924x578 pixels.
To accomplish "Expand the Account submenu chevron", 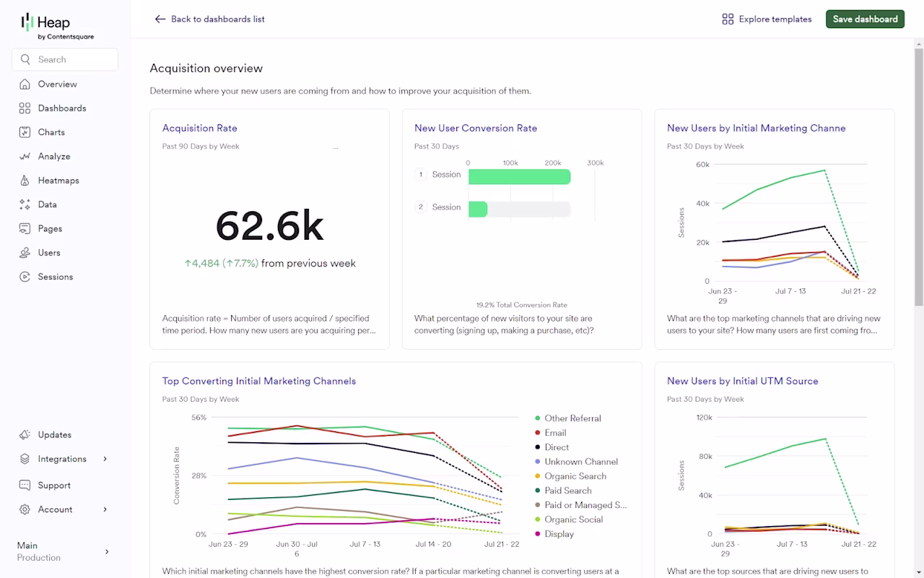I will pyautogui.click(x=105, y=509).
